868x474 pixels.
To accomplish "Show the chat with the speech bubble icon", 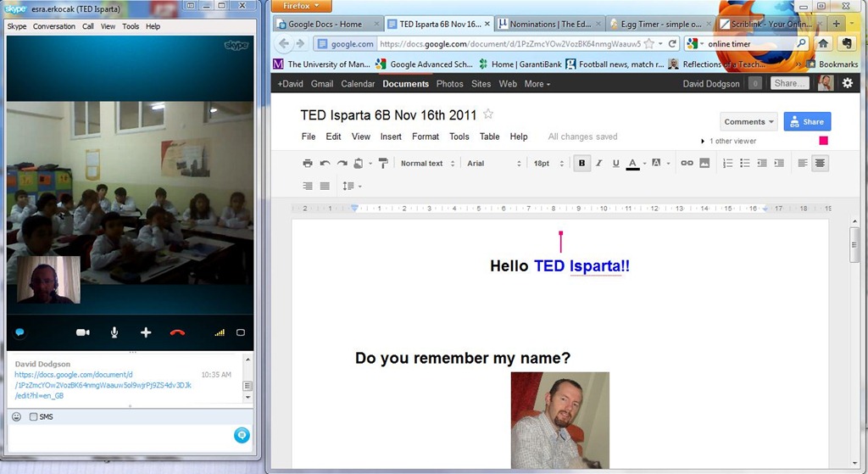I will (x=19, y=332).
